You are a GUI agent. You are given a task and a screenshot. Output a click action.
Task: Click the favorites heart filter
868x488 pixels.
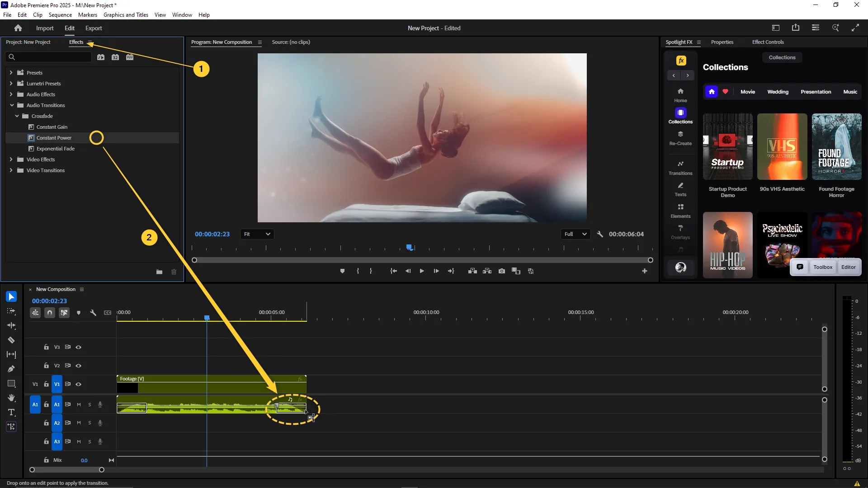click(x=725, y=92)
